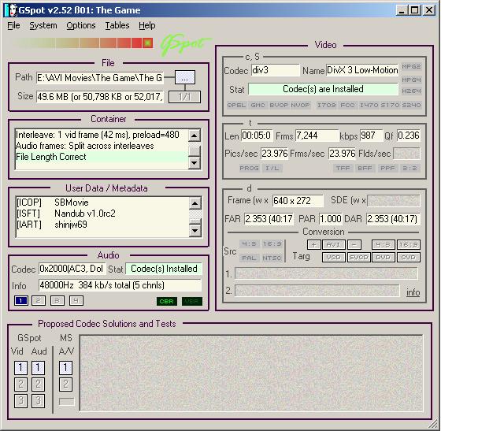This screenshot has width=504, height=431.
Task: Run MS A/V test 1
Action: (x=65, y=368)
